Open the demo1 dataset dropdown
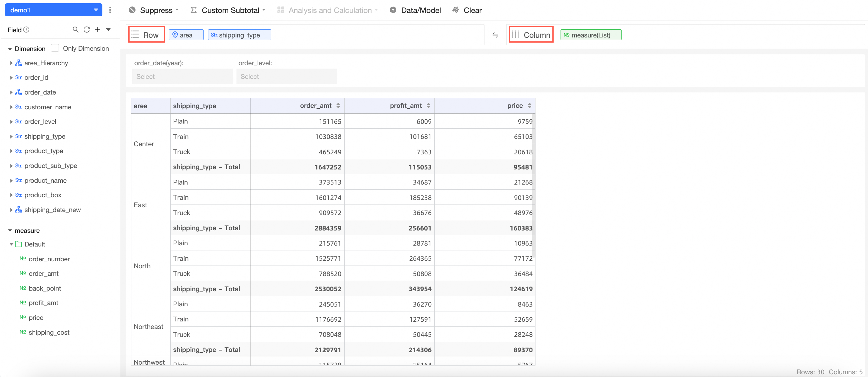The width and height of the screenshot is (868, 377). (53, 10)
